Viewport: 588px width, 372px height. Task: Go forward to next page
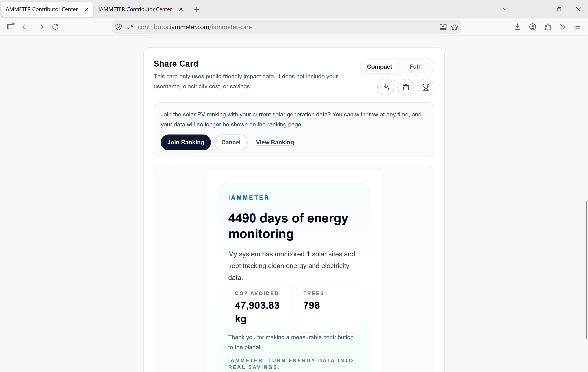click(40, 27)
